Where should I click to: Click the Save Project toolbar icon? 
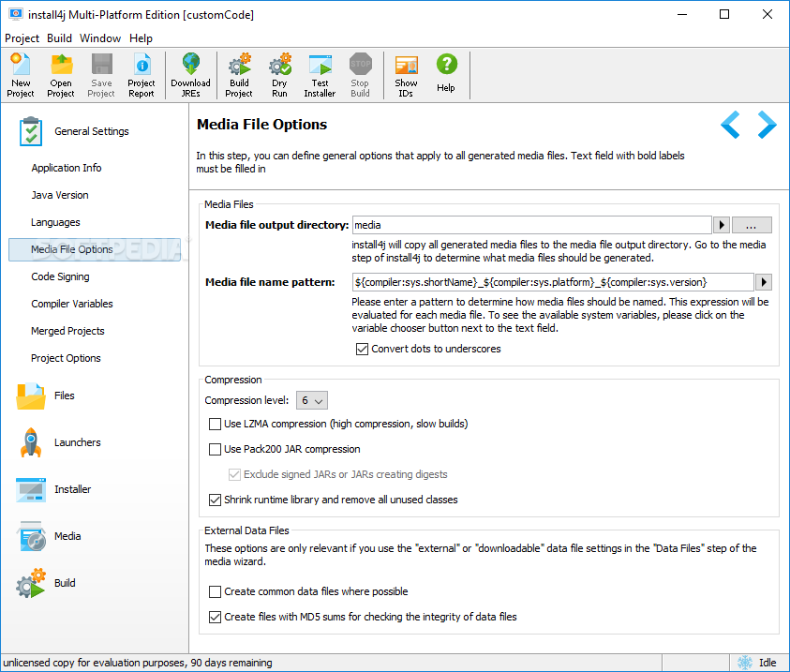click(x=101, y=75)
